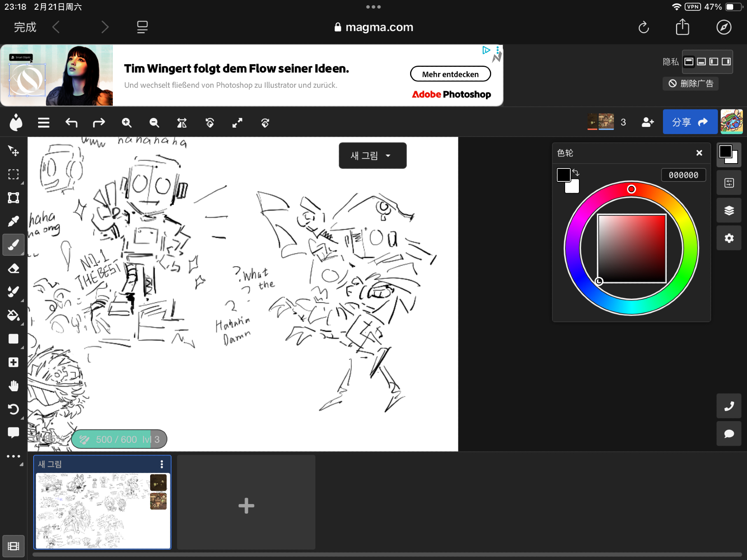Screen dimensions: 747x560
Task: Select the Eyedropper tool
Action: 13,221
